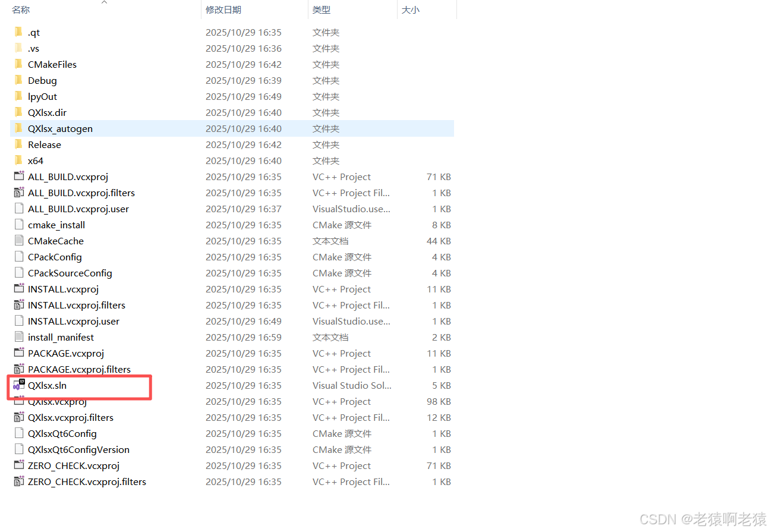This screenshot has width=769, height=532.
Task: Select the .vs folder name
Action: pos(33,48)
